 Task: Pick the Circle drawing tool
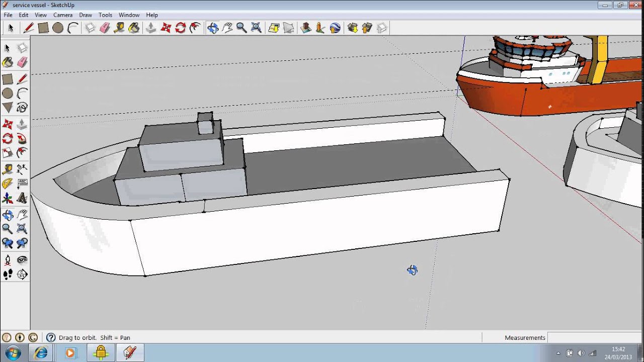tap(58, 28)
